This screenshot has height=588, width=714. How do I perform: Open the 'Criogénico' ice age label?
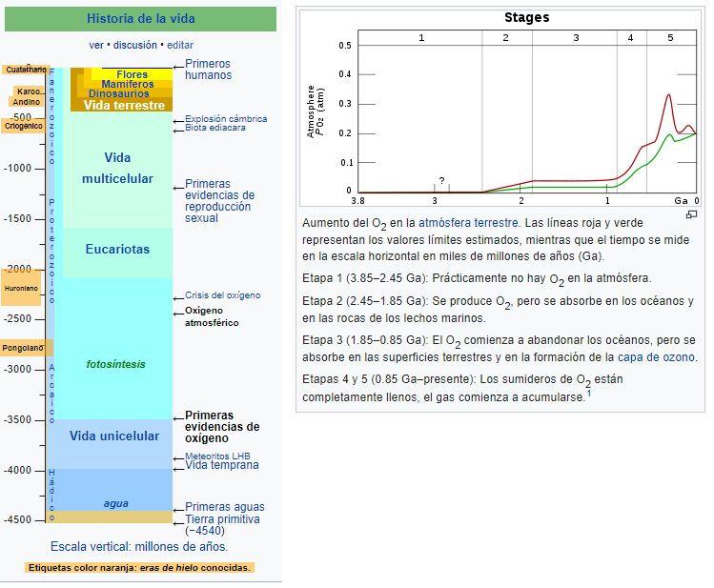23,126
